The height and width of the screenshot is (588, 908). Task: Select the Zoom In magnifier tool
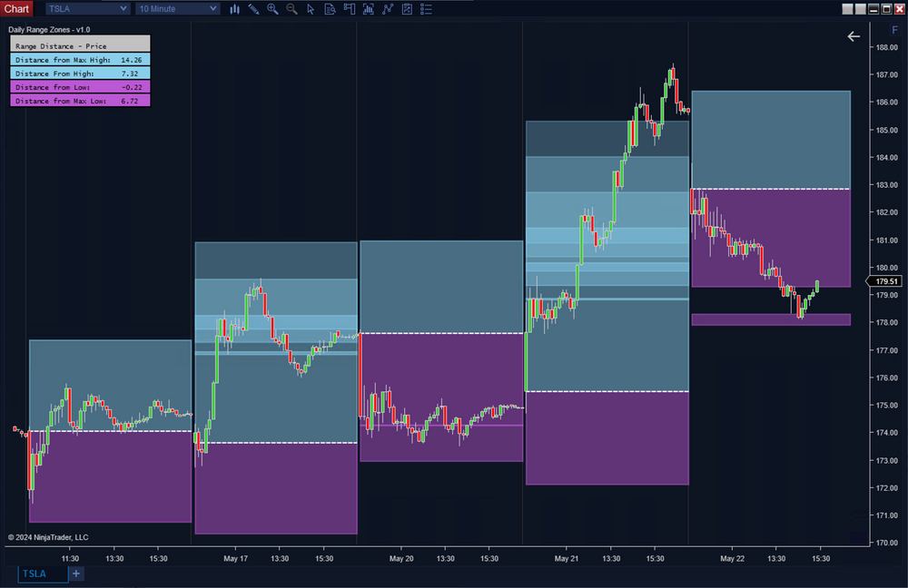[x=273, y=9]
